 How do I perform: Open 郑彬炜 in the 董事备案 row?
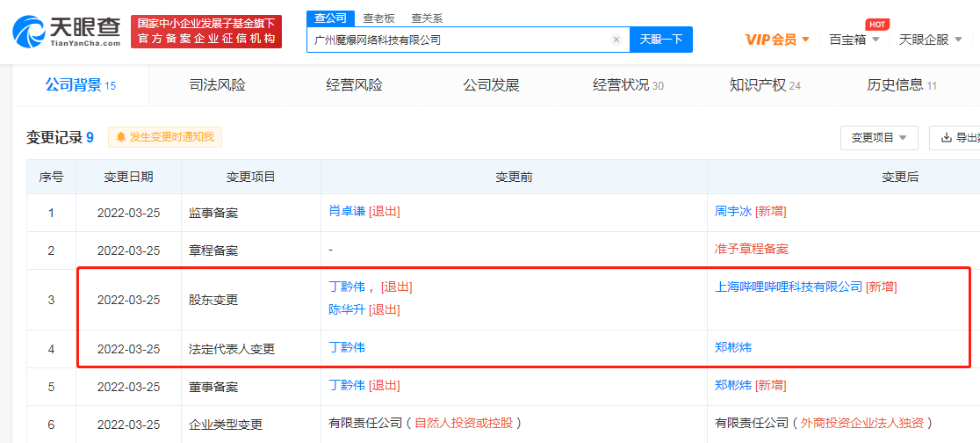733,386
